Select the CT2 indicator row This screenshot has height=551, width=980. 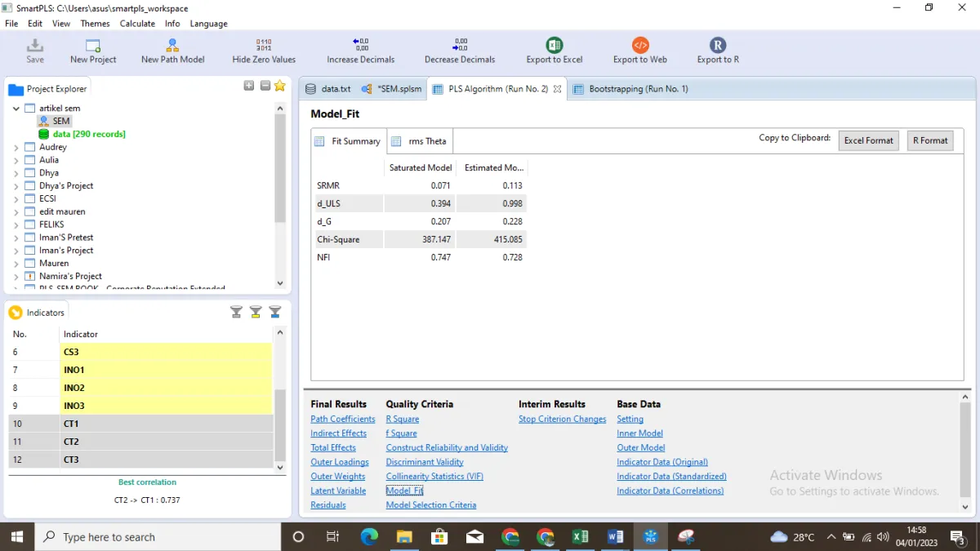tap(140, 442)
